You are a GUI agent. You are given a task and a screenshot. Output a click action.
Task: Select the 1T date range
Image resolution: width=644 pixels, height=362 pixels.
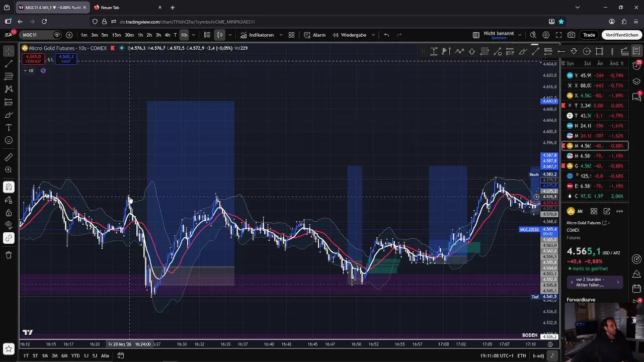(26, 355)
